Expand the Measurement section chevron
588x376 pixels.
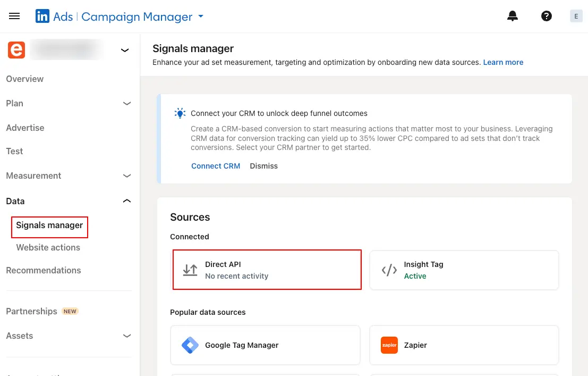pyautogui.click(x=126, y=176)
